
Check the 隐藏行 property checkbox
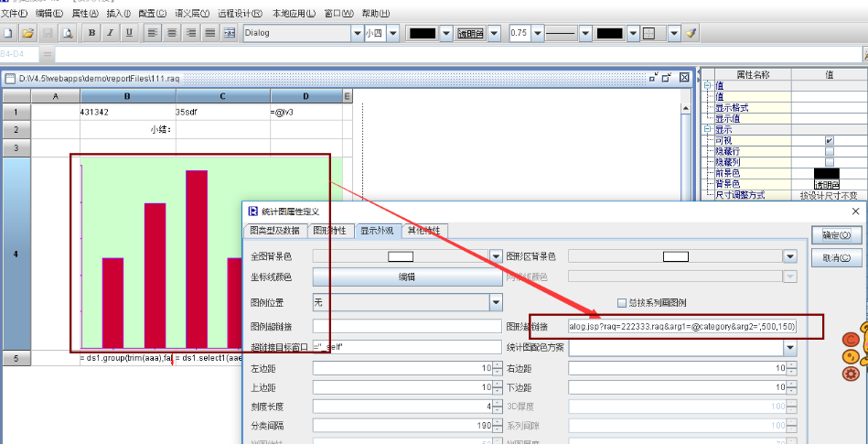pos(829,151)
